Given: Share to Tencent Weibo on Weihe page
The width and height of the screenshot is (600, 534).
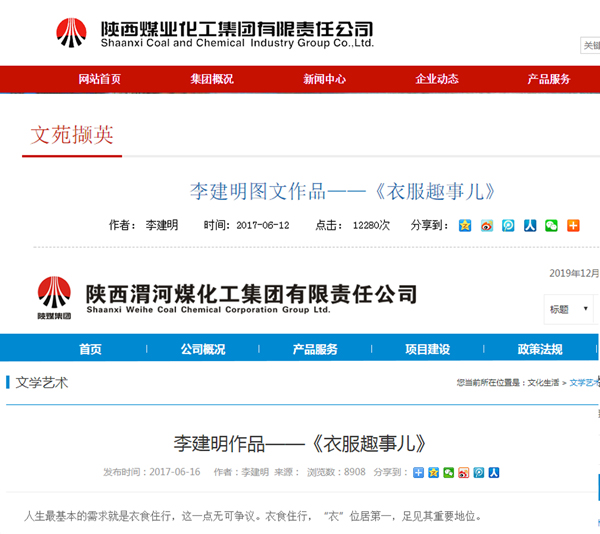Looking at the screenshot, I should (x=479, y=472).
